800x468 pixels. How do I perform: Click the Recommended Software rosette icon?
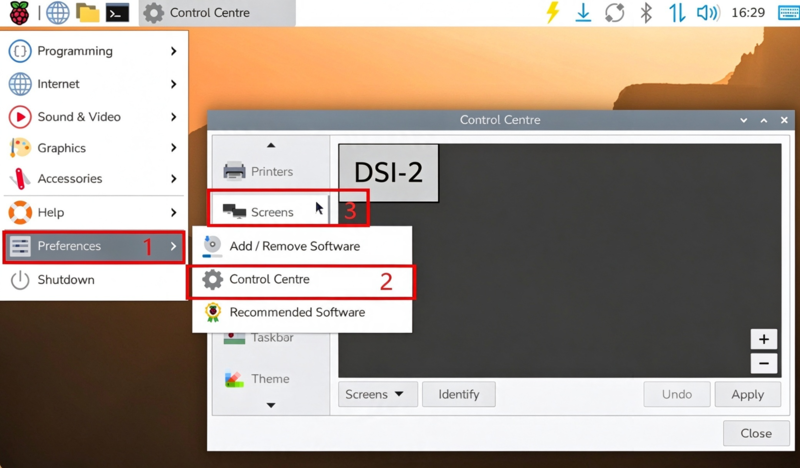point(213,312)
